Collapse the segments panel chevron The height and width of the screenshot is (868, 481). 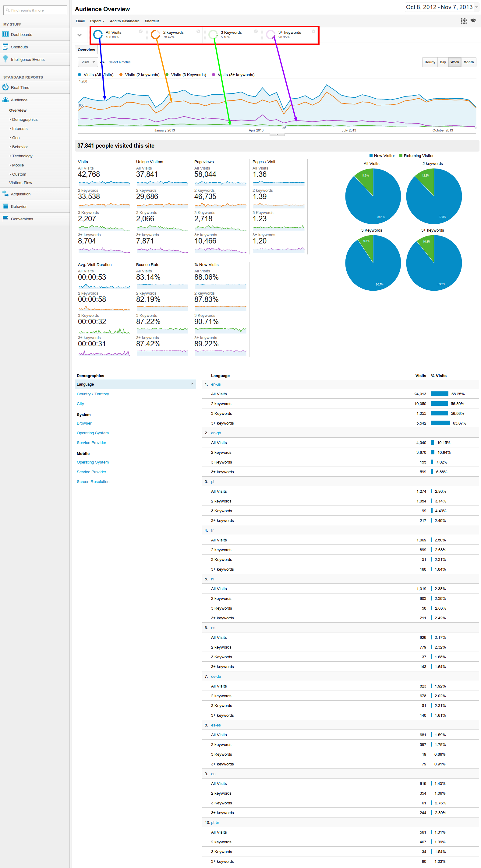pos(80,35)
